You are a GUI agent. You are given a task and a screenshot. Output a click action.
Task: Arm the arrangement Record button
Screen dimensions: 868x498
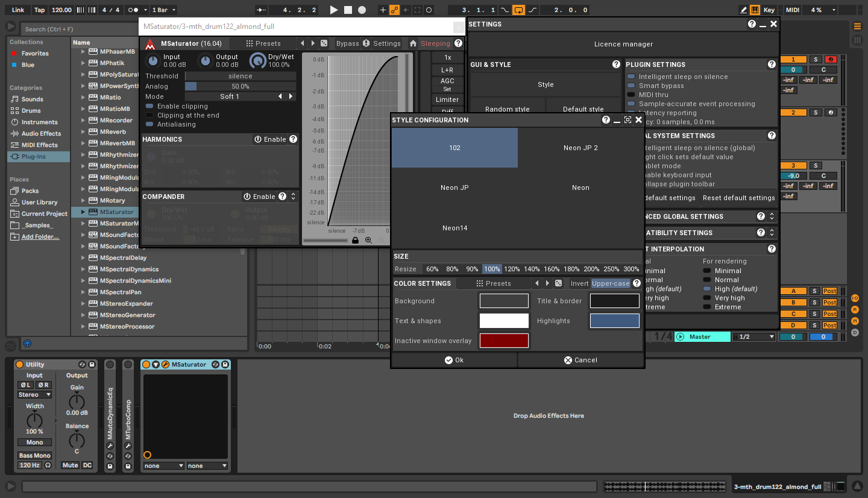[x=362, y=10]
